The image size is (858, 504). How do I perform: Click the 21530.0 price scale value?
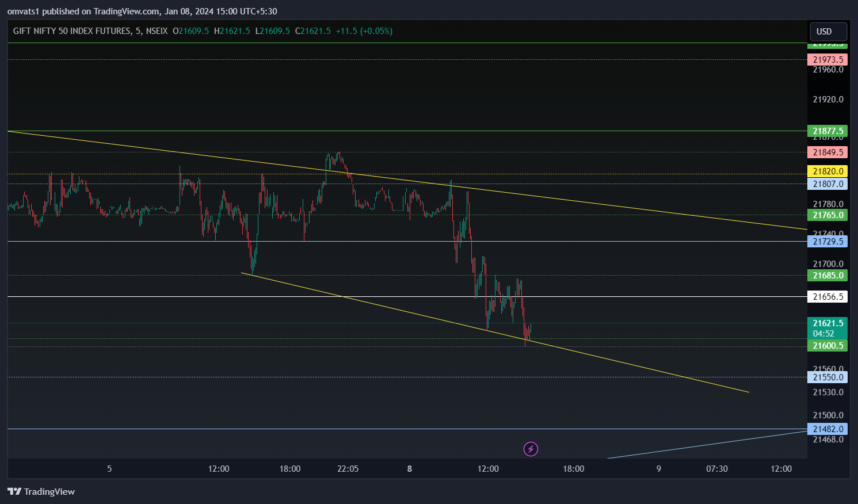(828, 392)
